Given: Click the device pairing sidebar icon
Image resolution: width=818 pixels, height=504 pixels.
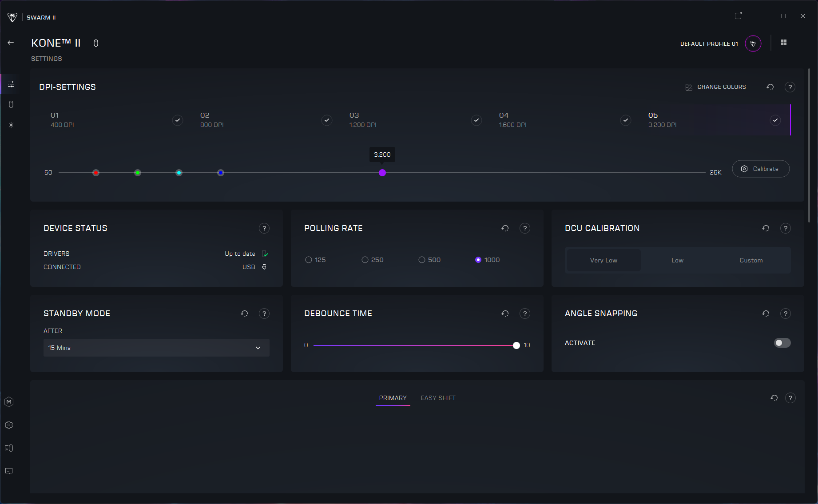Looking at the screenshot, I should tap(9, 448).
